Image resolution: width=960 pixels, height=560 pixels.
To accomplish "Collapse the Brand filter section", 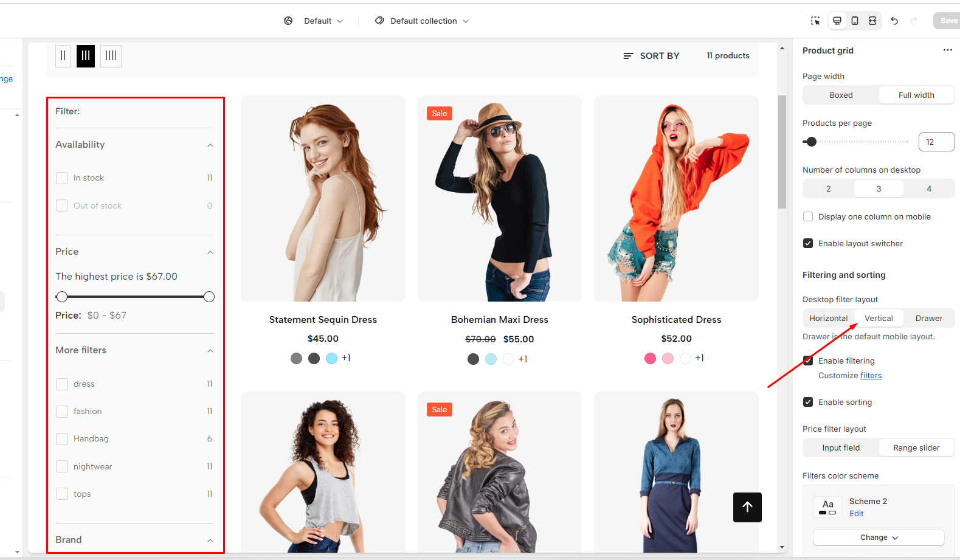I will pyautogui.click(x=210, y=540).
